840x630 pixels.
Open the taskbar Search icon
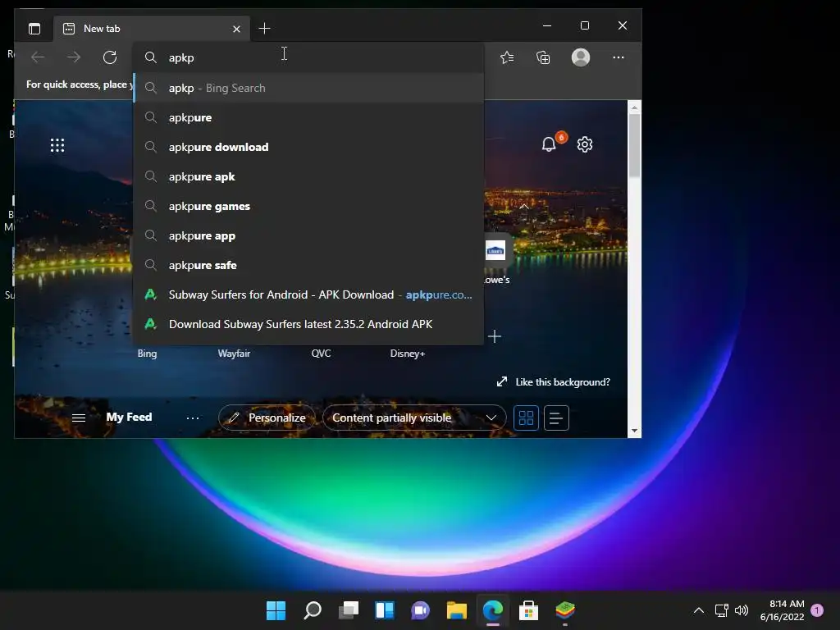pos(313,610)
